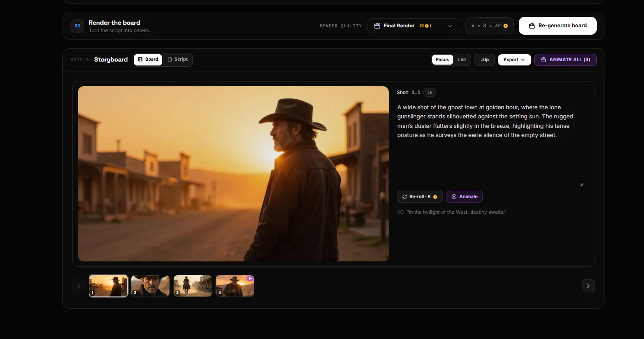The height and width of the screenshot is (339, 644).
Task: Go to previous thumbnails with left chevron
Action: tap(79, 286)
